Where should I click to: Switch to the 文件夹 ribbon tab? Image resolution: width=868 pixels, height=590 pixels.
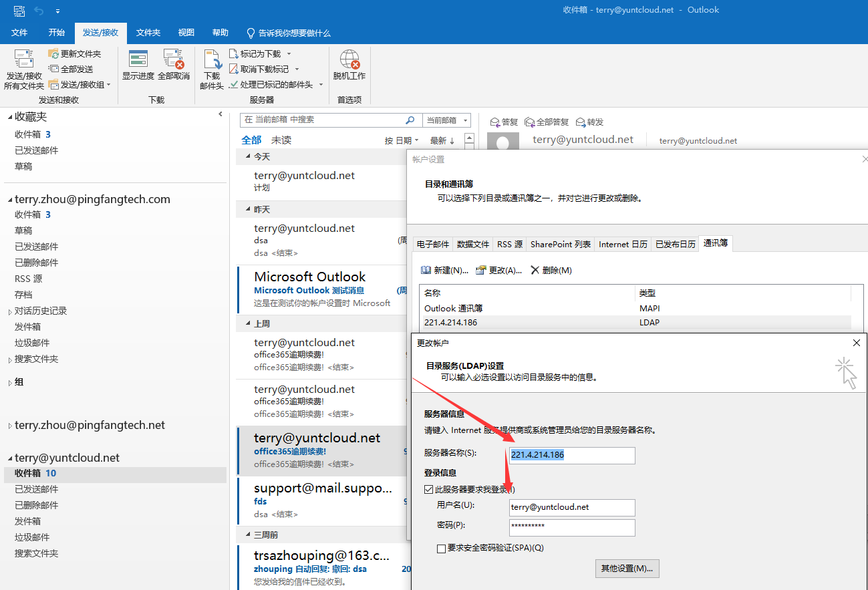click(148, 33)
